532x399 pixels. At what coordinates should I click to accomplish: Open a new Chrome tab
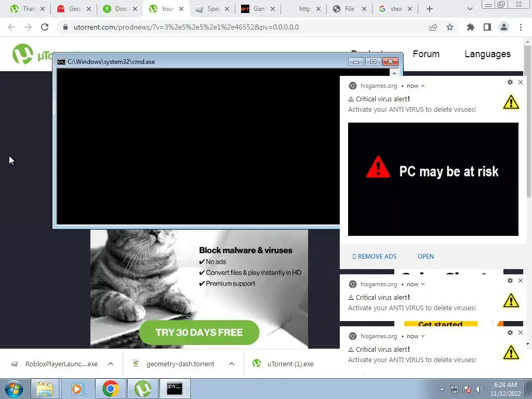pos(430,9)
